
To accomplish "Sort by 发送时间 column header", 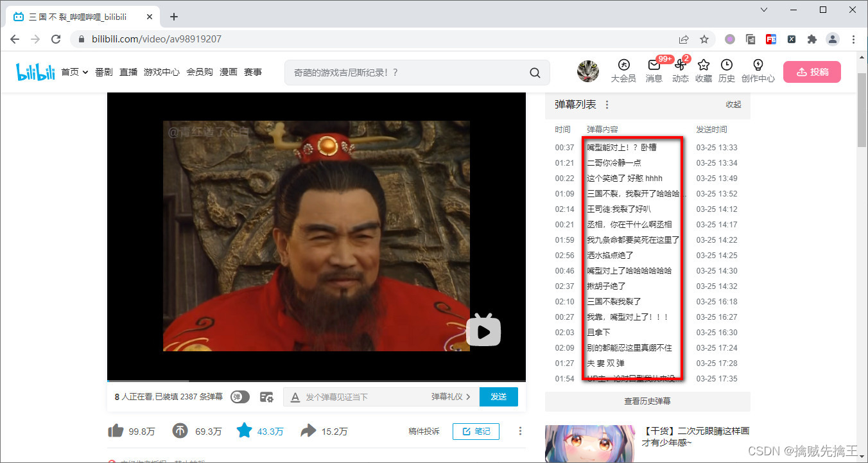I will 711,130.
